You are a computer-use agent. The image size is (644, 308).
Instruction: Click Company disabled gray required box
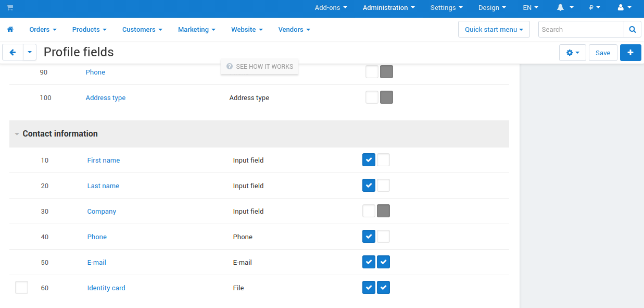pos(383,211)
